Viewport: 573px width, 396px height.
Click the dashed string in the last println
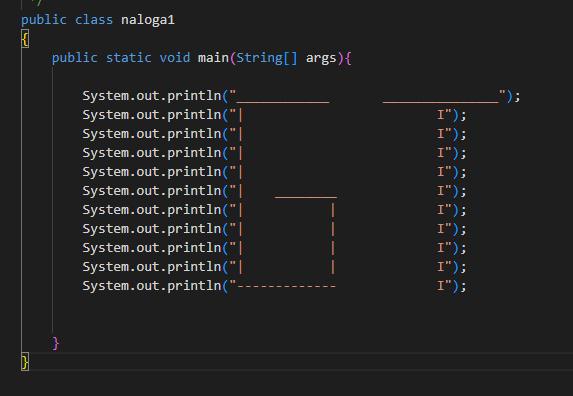(286, 286)
